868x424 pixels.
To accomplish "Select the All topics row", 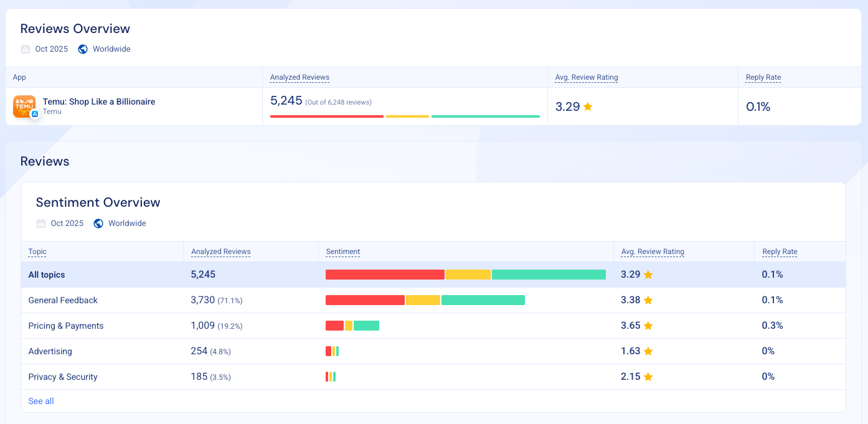I will pos(47,275).
